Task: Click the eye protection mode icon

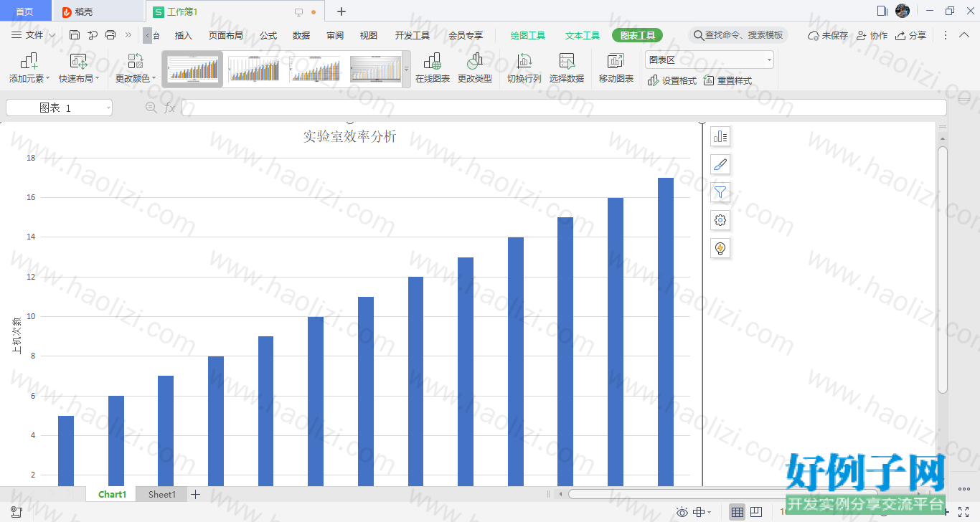Action: pyautogui.click(x=682, y=512)
